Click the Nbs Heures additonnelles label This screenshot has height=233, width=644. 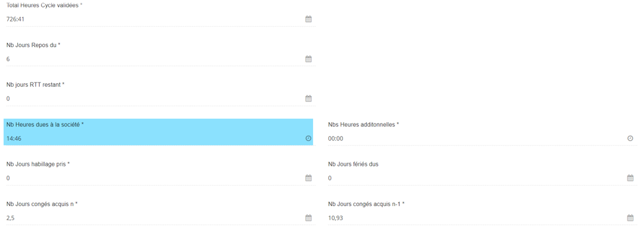[x=363, y=124]
